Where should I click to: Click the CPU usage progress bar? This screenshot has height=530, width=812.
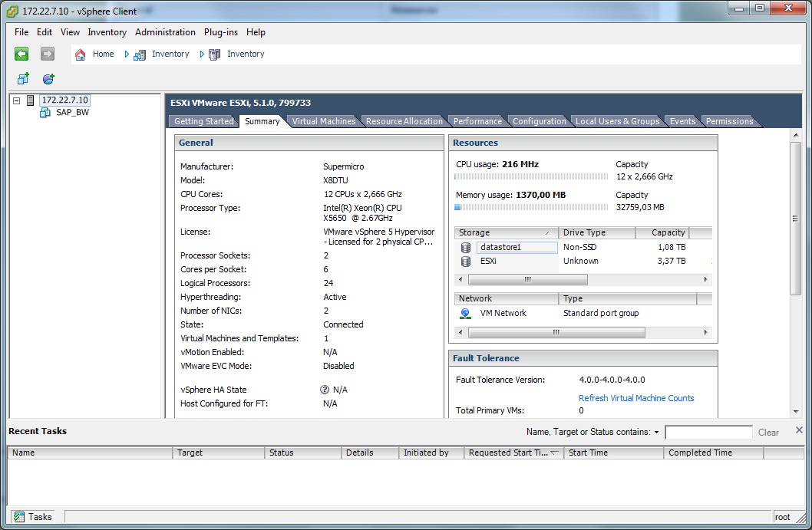pyautogui.click(x=531, y=176)
